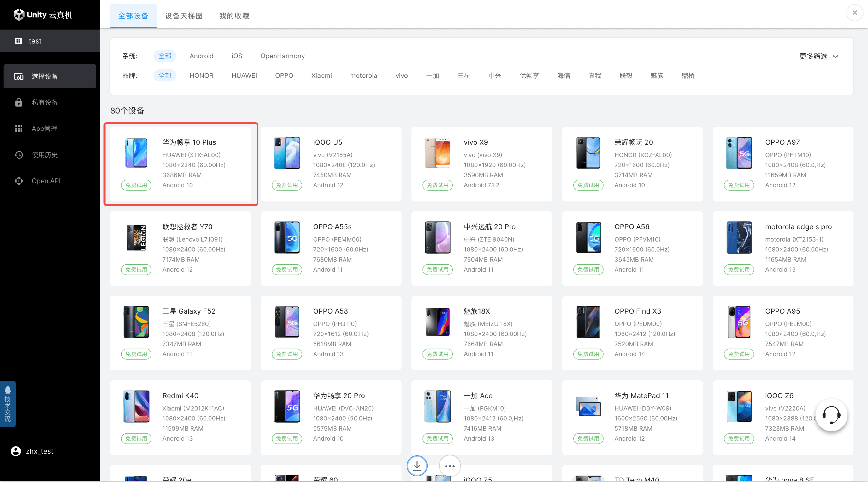Open the Open API sidebar icon
Image resolution: width=868 pixels, height=482 pixels.
point(19,181)
